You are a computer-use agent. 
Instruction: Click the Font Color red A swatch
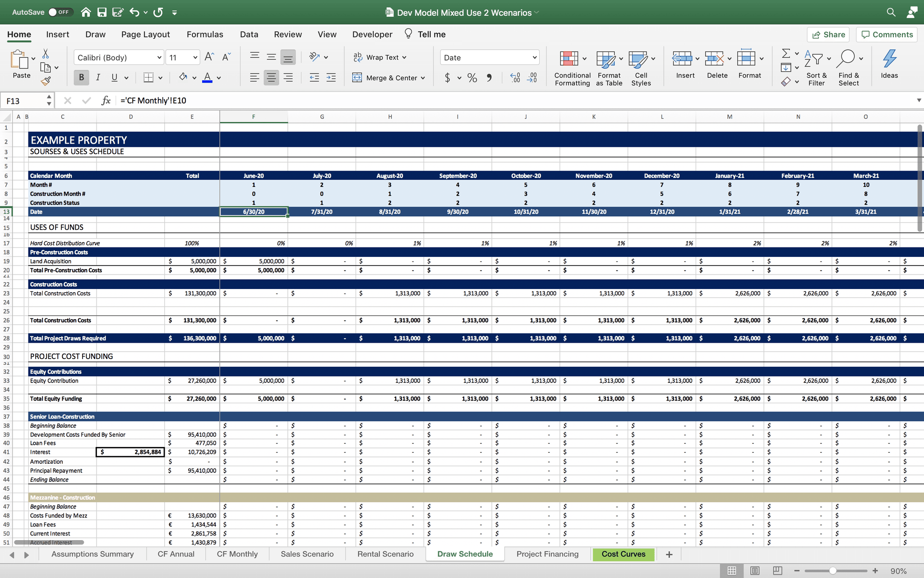(207, 78)
